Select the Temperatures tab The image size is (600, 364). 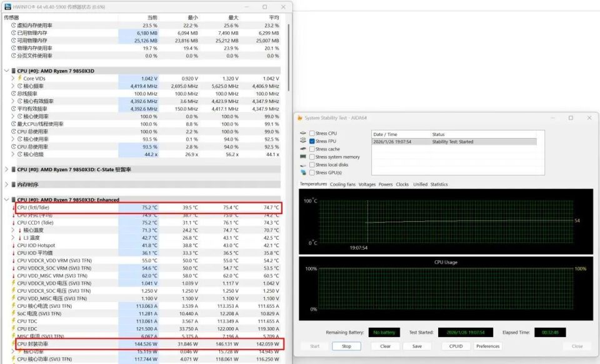click(313, 184)
